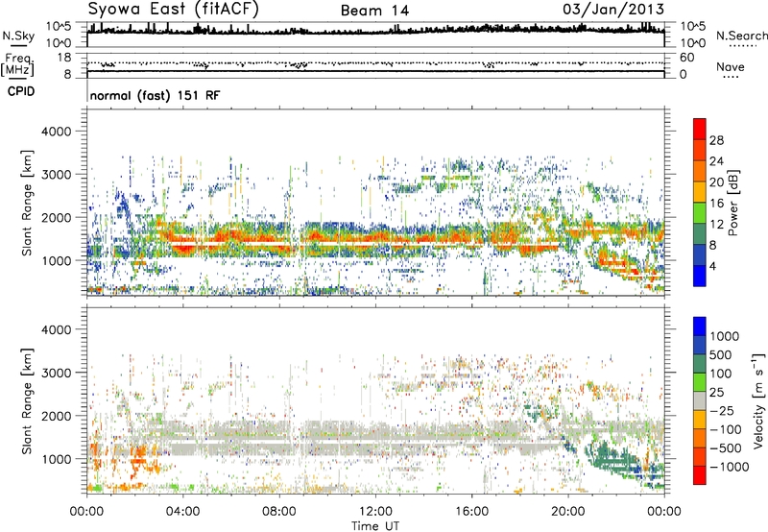Click the solid frequency line in Freq panel
Image resolution: width=768 pixels, height=532 pixels.
coord(375,71)
